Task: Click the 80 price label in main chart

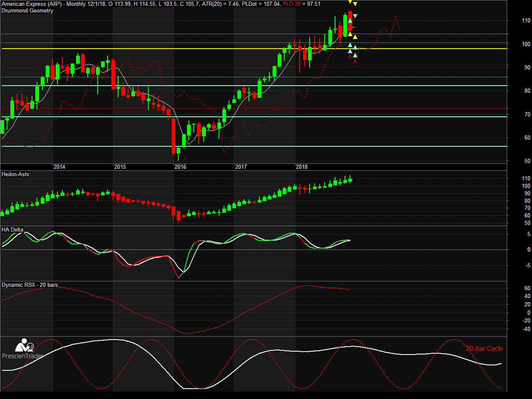Action: (527, 91)
